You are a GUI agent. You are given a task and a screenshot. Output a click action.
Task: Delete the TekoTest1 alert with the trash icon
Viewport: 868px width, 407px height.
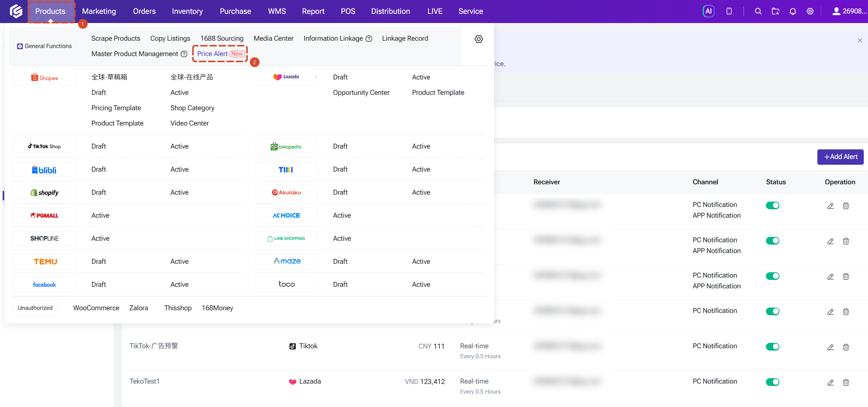pyautogui.click(x=846, y=382)
